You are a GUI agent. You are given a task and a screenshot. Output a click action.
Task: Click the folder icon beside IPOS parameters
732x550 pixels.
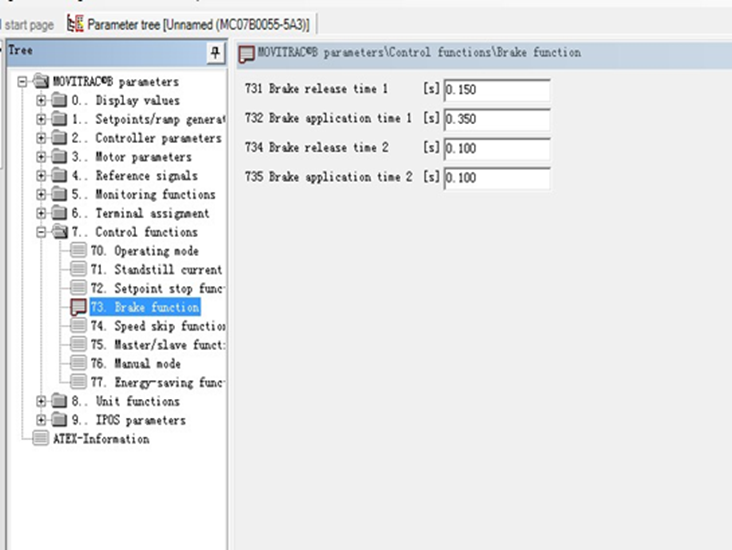pos(58,420)
